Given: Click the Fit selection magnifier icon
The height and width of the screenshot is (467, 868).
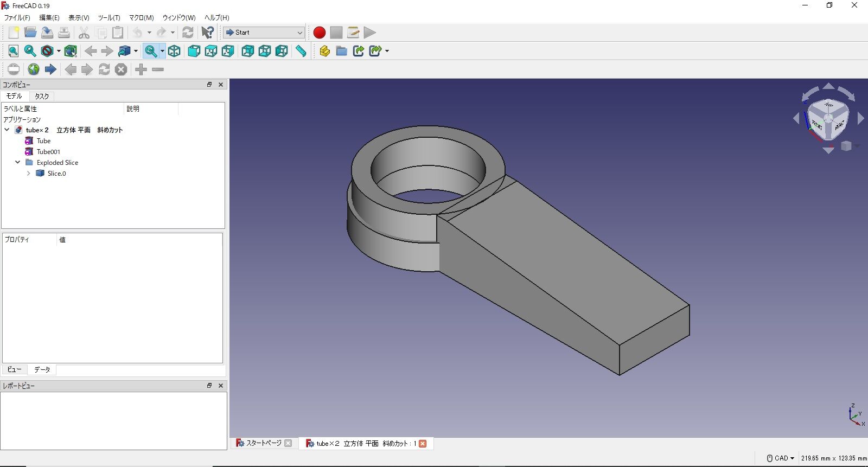Looking at the screenshot, I should [30, 51].
